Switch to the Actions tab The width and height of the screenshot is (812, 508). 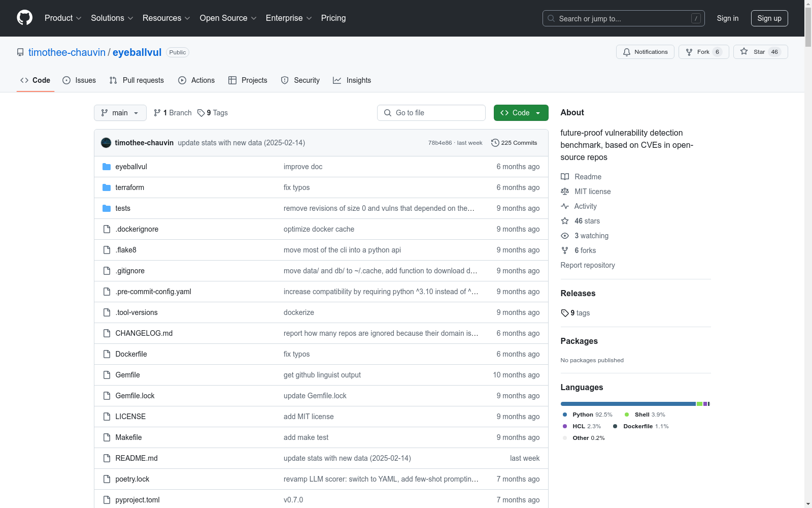(196, 80)
